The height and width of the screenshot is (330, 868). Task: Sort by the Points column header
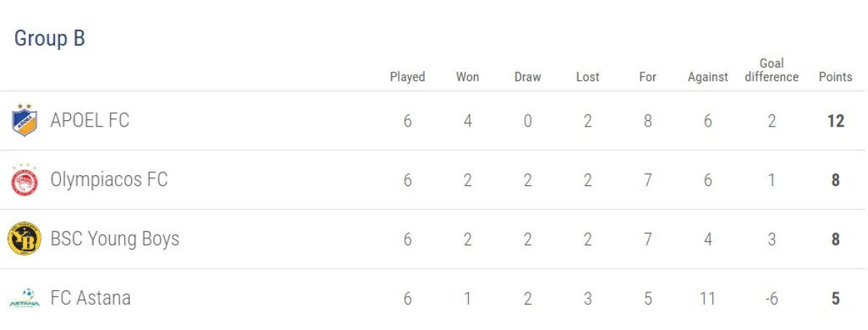(x=835, y=77)
